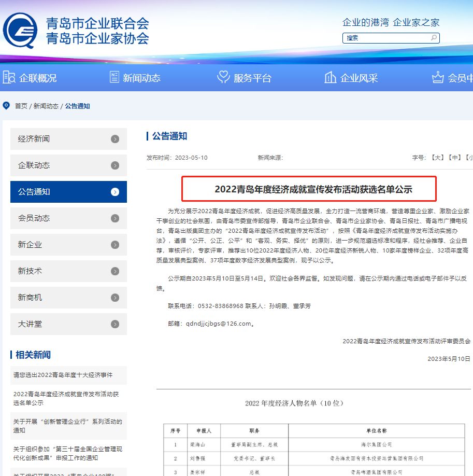Viewport: 473px width, 476px height.
Task: Set font size to 【中】
Action: [x=455, y=158]
